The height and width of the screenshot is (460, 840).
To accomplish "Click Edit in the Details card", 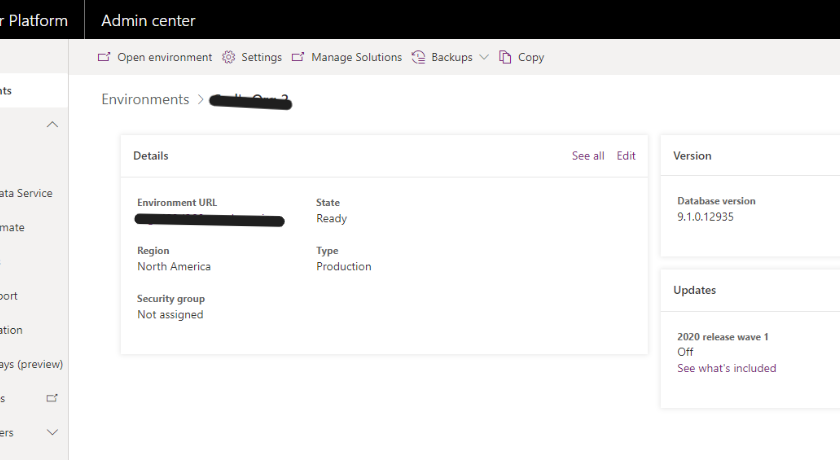I will point(626,156).
